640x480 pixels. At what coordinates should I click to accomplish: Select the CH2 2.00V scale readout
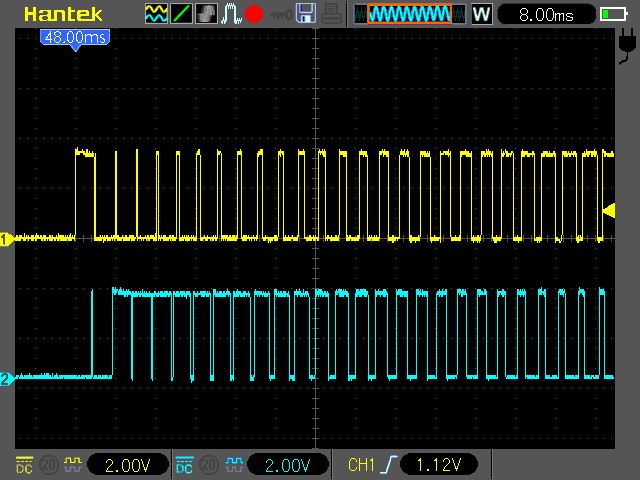point(288,465)
